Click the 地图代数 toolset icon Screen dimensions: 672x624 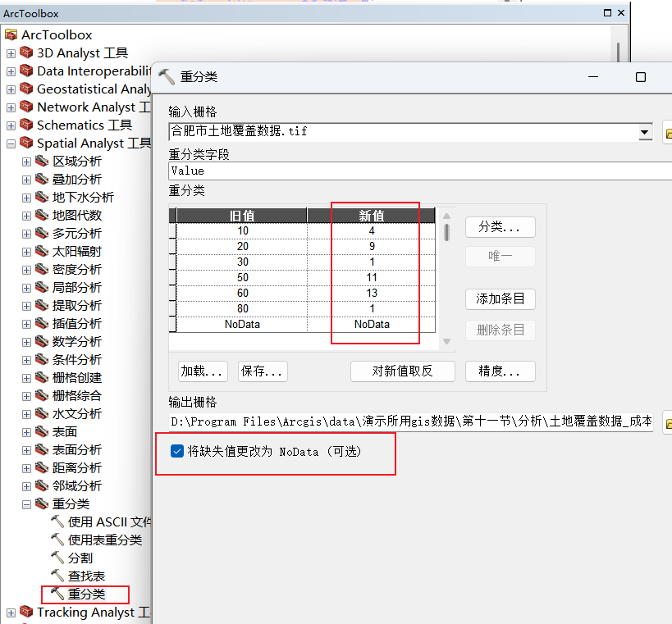[42, 215]
